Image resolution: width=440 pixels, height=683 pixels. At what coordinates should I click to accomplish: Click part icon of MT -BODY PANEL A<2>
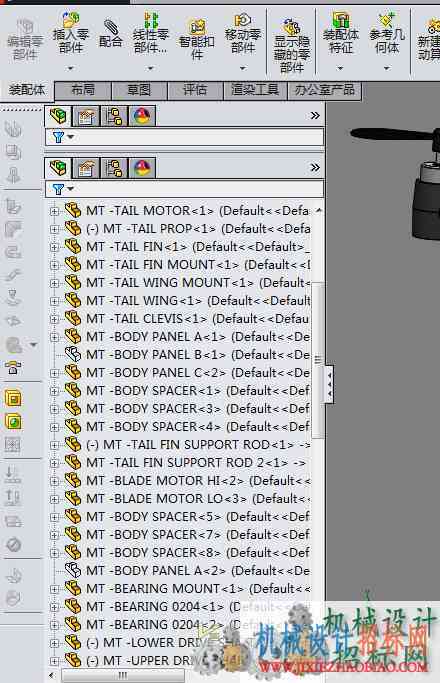(73, 570)
